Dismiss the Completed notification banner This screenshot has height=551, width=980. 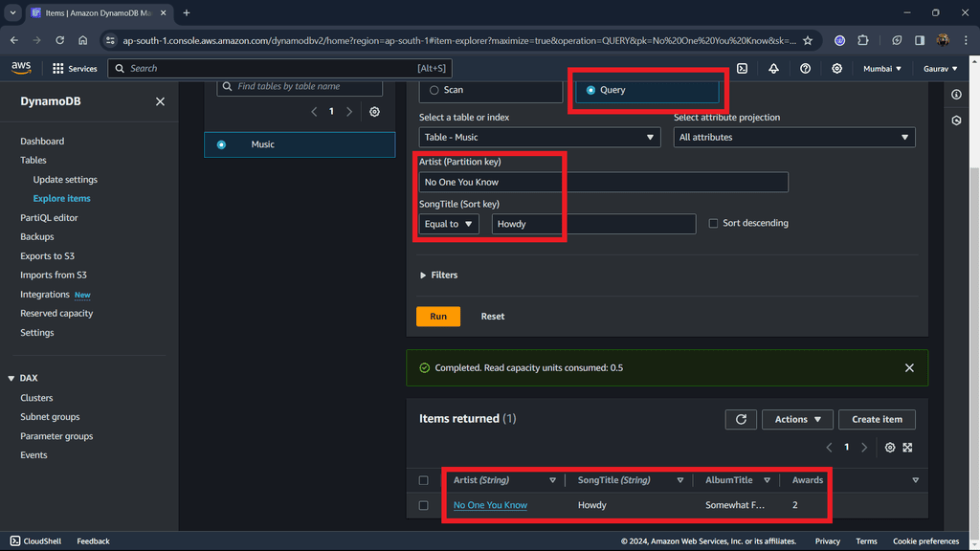click(x=909, y=368)
